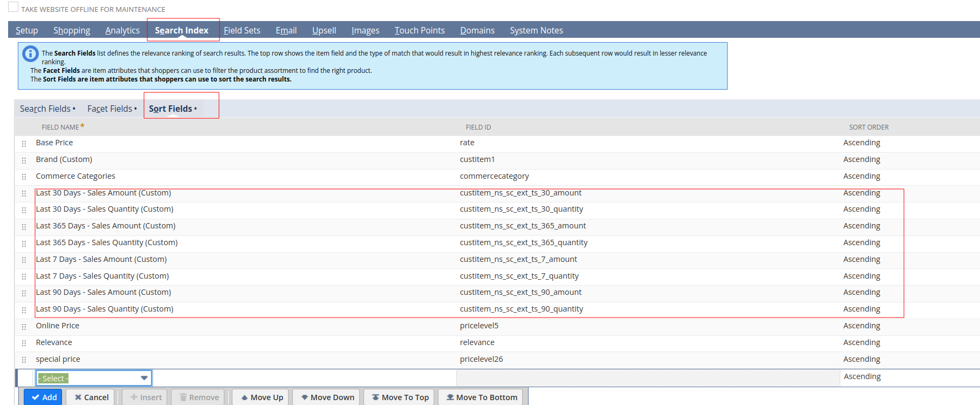This screenshot has width=980, height=405.
Task: Grab the drag handle for Base Price row
Action: (x=24, y=144)
